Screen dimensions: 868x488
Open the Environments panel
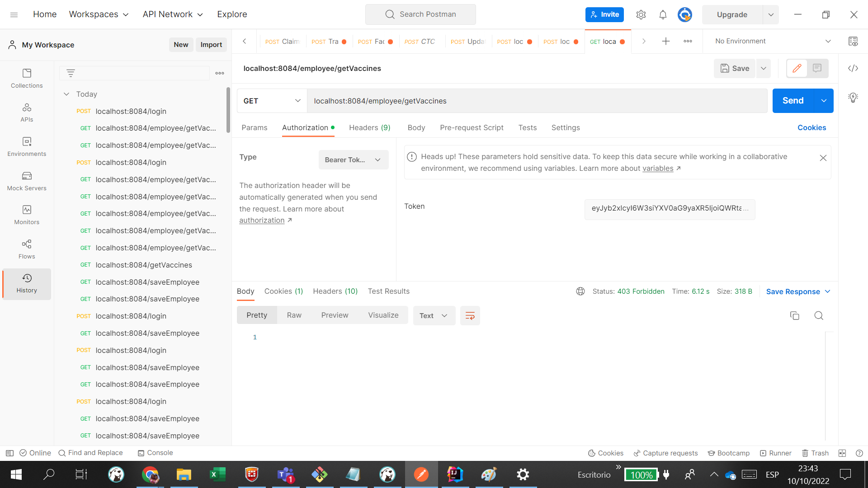click(27, 146)
